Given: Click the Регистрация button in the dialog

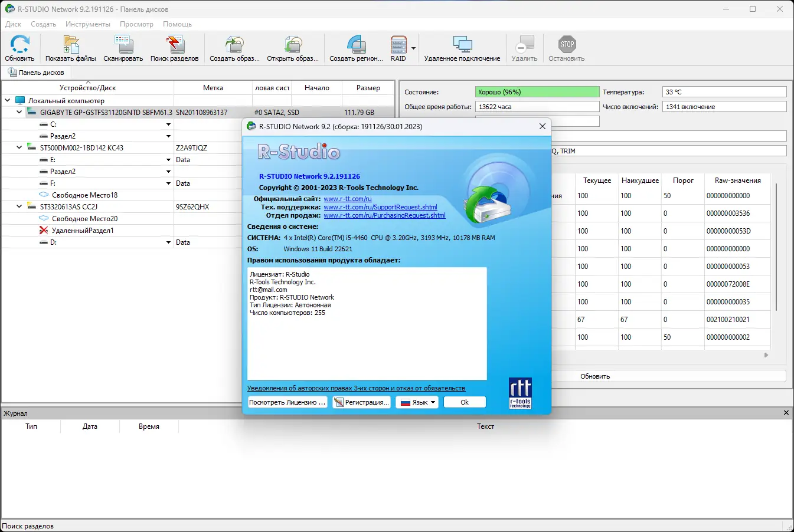Looking at the screenshot, I should pos(361,402).
